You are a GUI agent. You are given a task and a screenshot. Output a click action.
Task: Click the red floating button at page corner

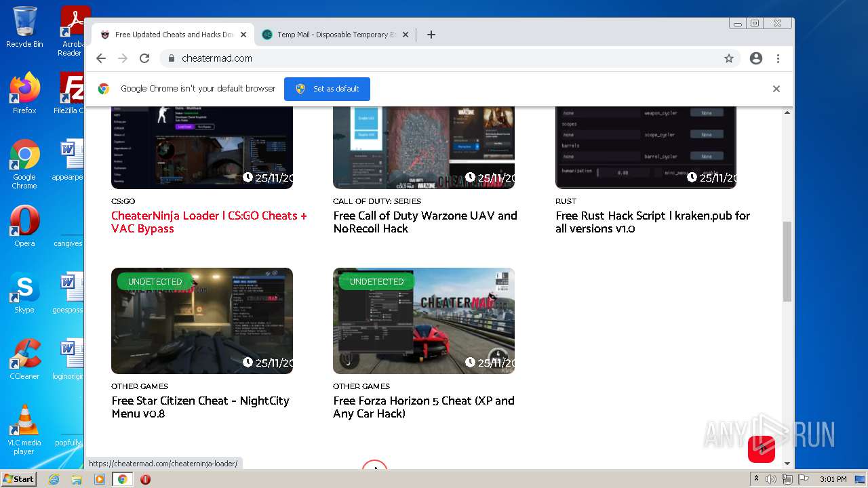coord(762,449)
